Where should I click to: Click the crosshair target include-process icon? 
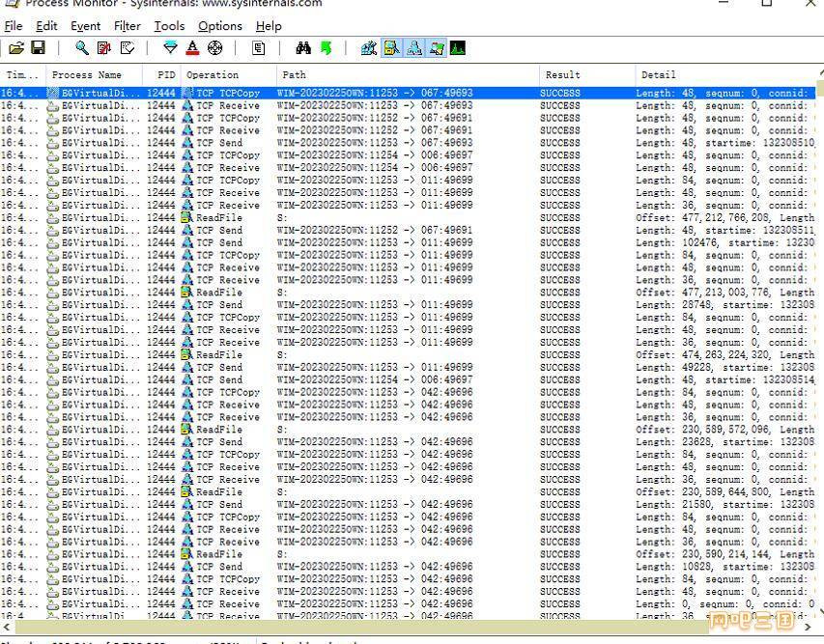click(214, 48)
